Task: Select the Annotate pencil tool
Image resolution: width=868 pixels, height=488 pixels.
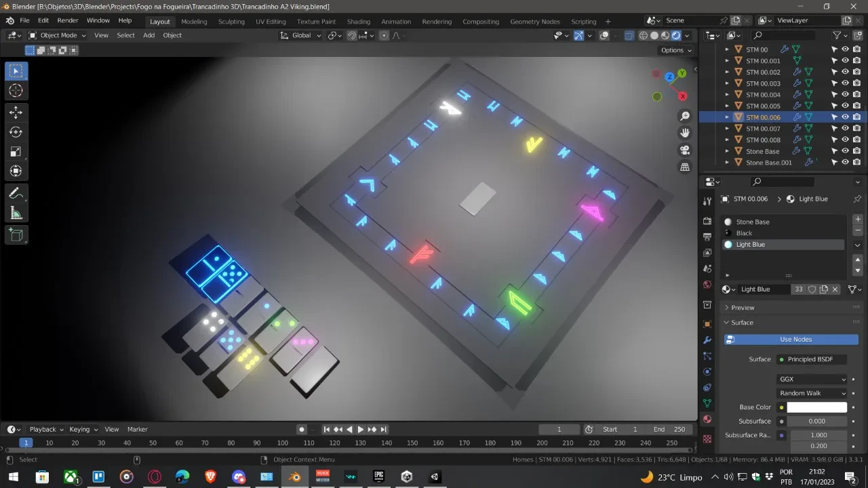Action: tap(16, 194)
